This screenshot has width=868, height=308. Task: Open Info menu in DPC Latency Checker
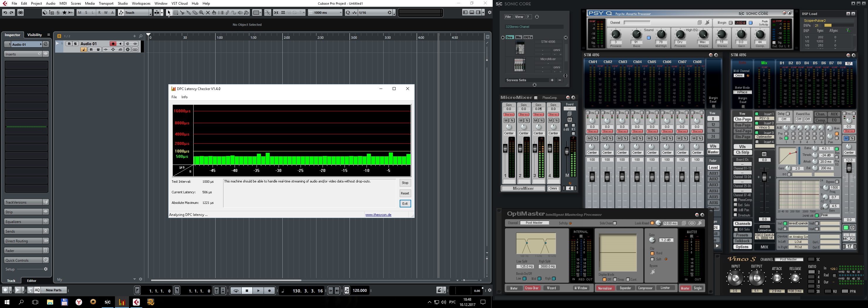click(184, 97)
